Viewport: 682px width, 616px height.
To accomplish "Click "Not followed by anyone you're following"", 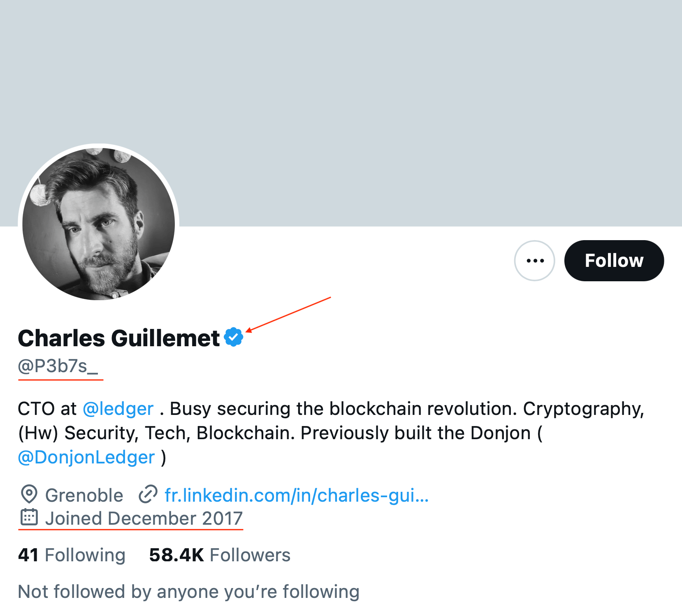I will coord(189,592).
